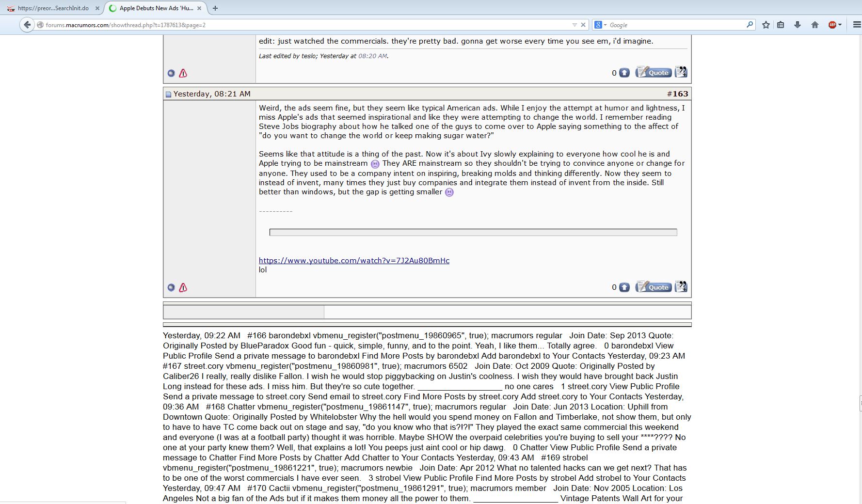Click online status icon on post #163
The image size is (862, 504).
point(171,288)
